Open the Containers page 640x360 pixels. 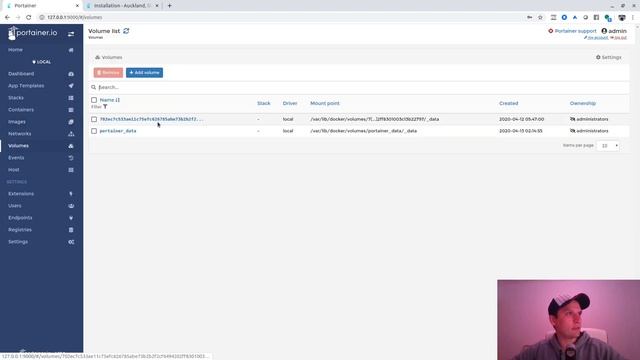tap(21, 110)
